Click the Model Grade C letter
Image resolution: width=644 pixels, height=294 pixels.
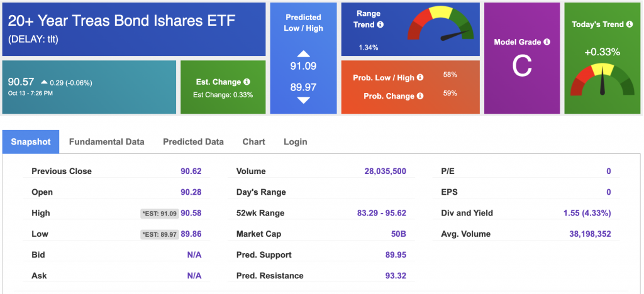522,66
